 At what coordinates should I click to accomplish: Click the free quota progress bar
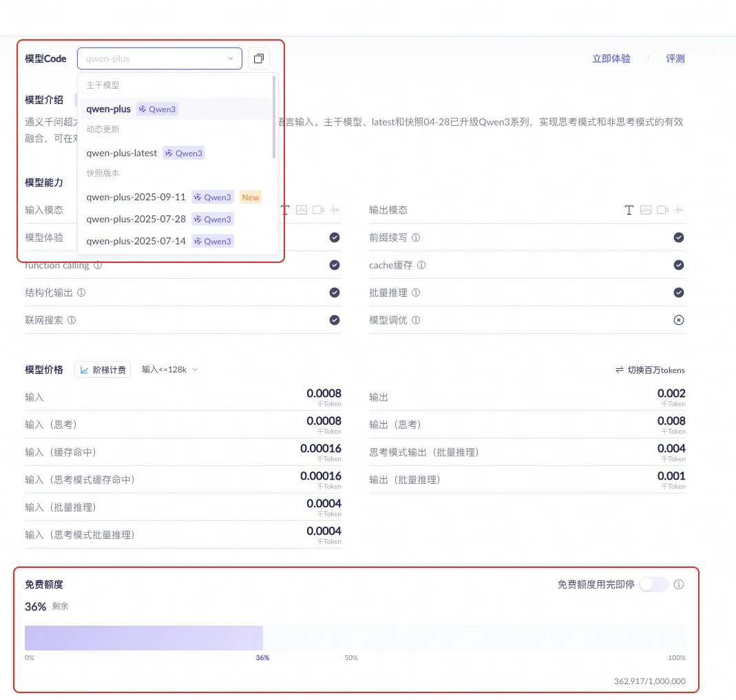click(355, 638)
